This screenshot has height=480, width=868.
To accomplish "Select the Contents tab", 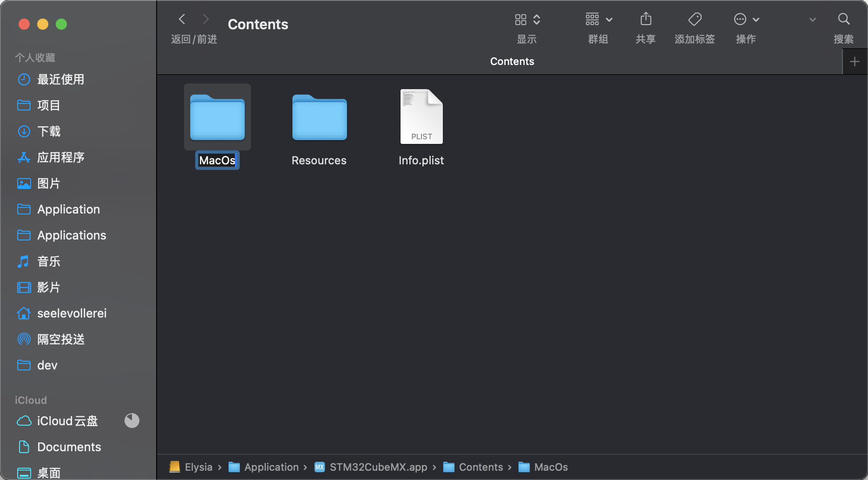I will [512, 61].
